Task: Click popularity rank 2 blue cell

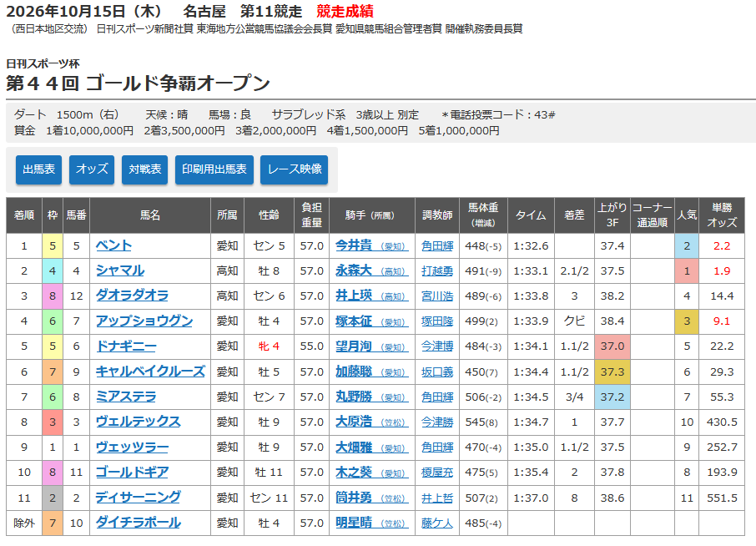Action: (687, 246)
